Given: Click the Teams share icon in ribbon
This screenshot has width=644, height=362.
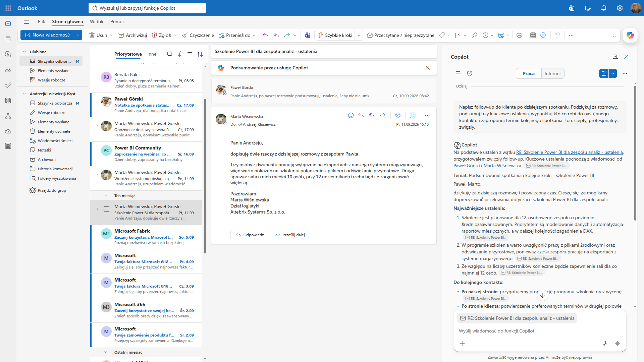Looking at the screenshot, I should coord(307,35).
